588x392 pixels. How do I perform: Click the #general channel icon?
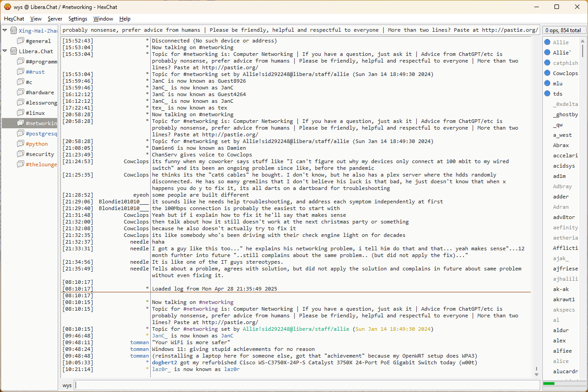[x=20, y=41]
